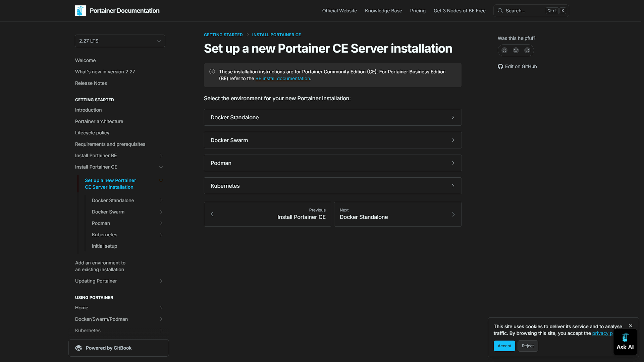Open Get 3 Nodes of BE Free

(460, 11)
